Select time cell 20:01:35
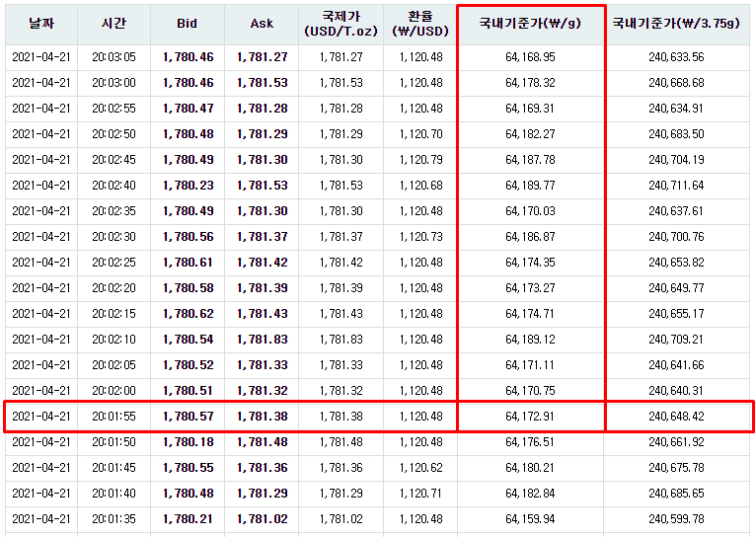756x537 pixels. tap(113, 519)
